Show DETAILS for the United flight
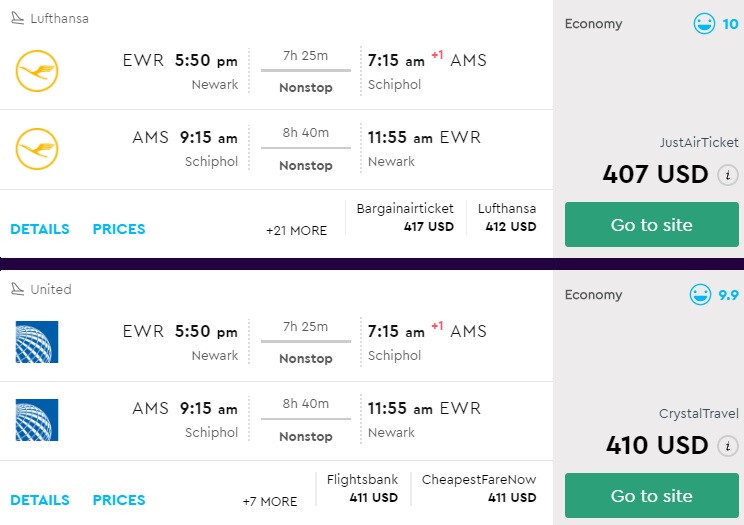Screen dimensions: 744x525 [40, 500]
